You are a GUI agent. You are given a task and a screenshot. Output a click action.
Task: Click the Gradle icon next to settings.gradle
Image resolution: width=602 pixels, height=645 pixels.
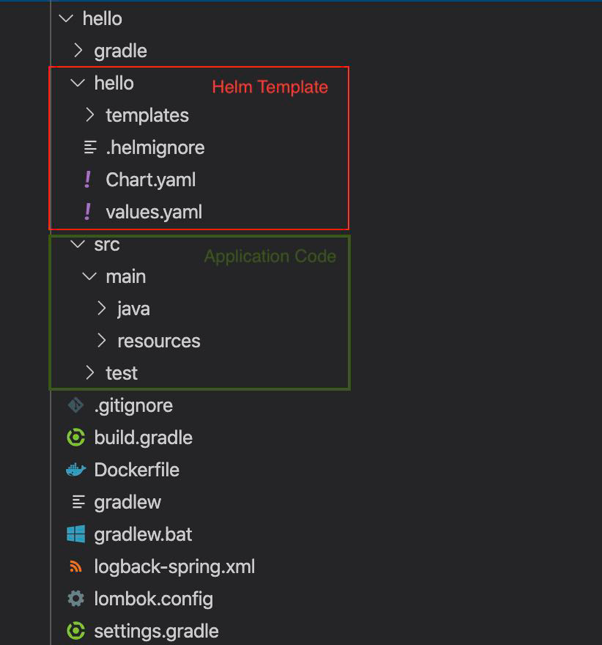point(76,631)
